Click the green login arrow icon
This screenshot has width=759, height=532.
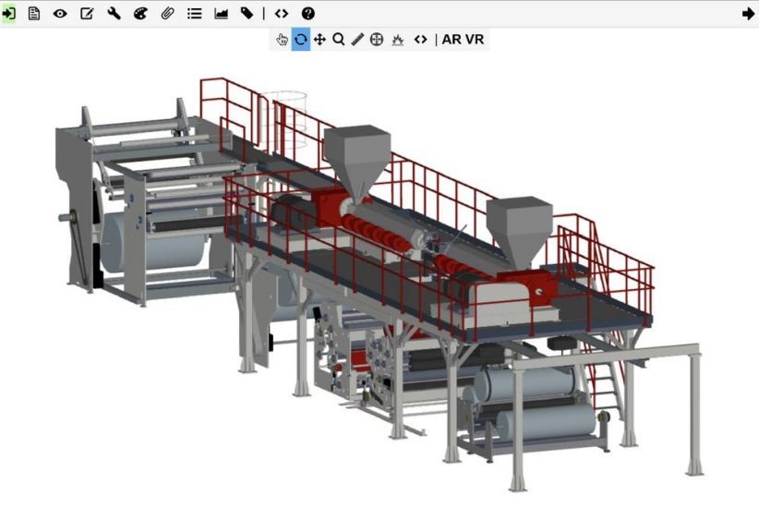click(8, 14)
